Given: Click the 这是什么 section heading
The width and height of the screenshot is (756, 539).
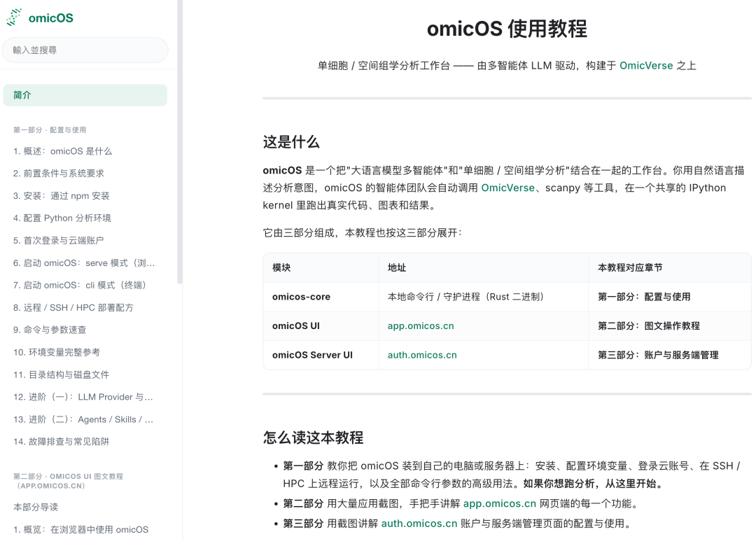Looking at the screenshot, I should click(x=291, y=142).
